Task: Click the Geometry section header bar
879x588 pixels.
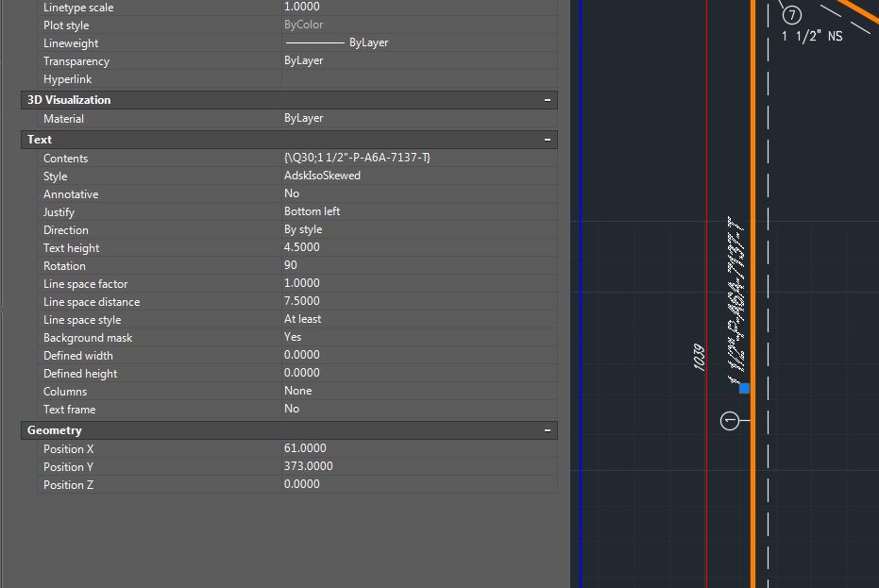Action: click(x=283, y=429)
